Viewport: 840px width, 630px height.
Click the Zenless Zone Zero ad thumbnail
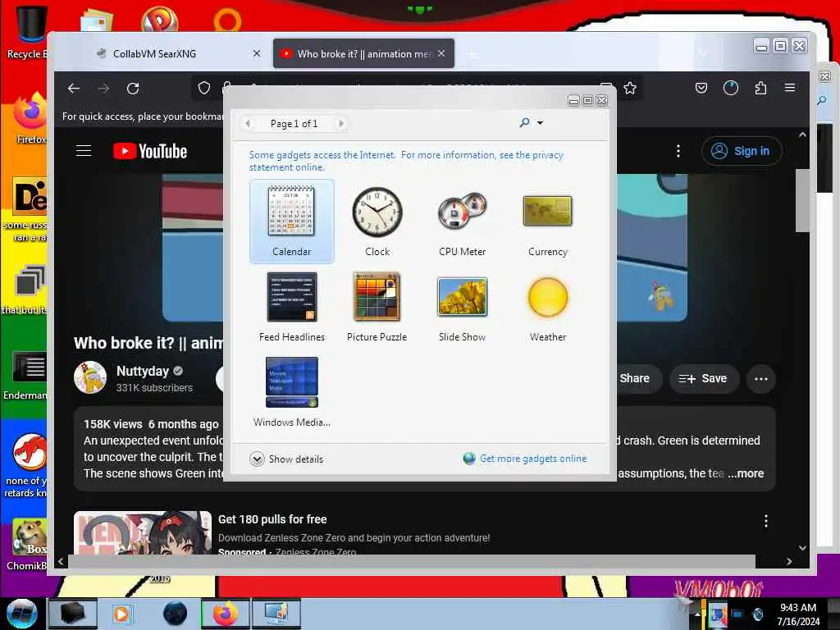tap(143, 532)
